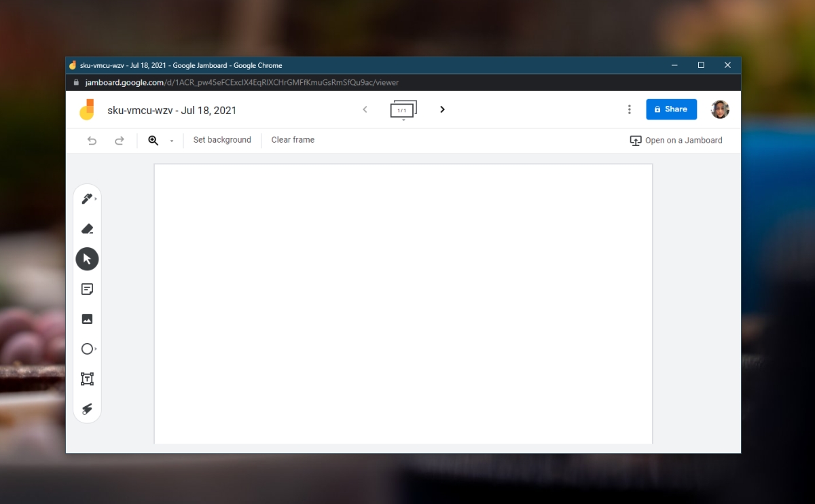Viewport: 815px width, 504px height.
Task: Close the Google Jamboard Chrome window
Action: point(727,65)
